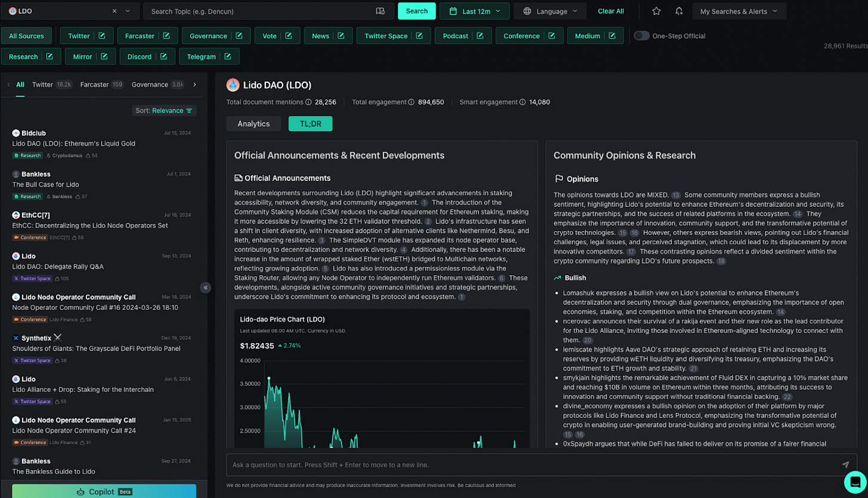The width and height of the screenshot is (868, 498).
Task: Open the support chat bubble
Action: 854,481
